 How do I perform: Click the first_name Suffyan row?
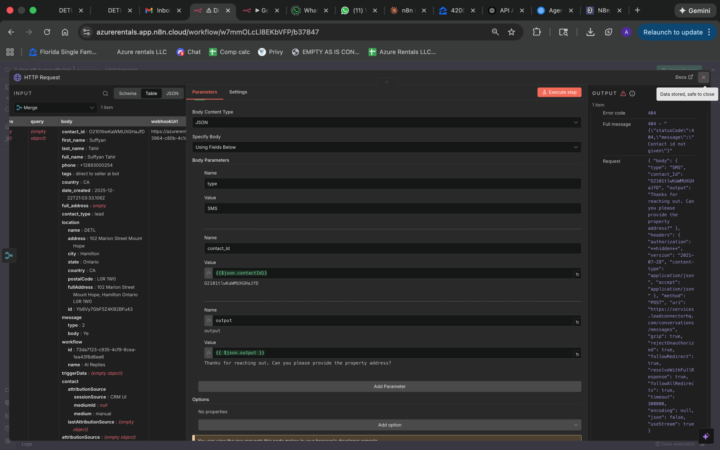click(x=84, y=140)
